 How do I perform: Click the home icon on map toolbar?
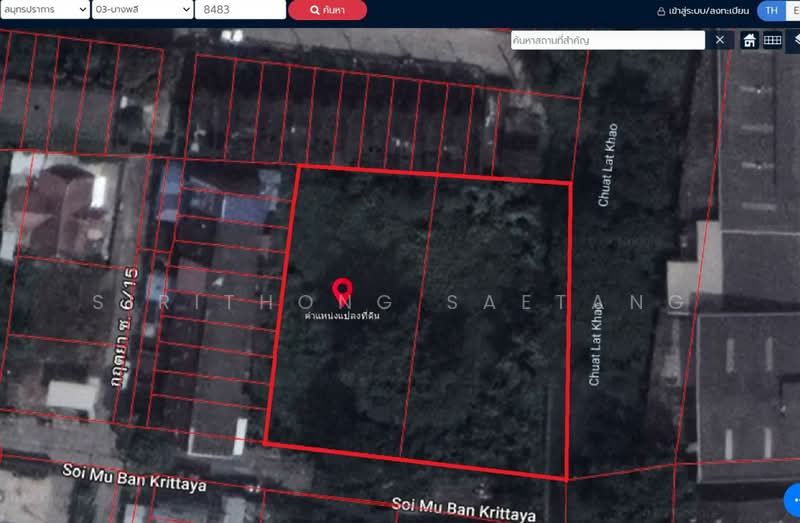[749, 40]
